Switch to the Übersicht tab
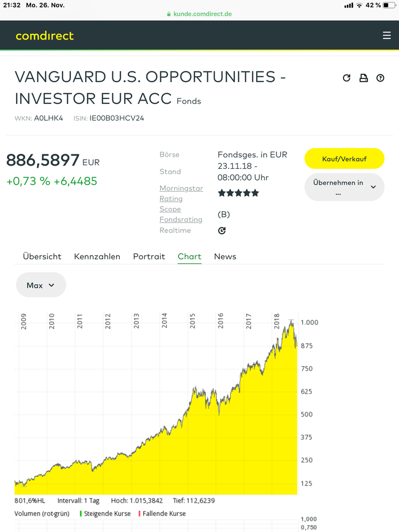The image size is (399, 532). [x=42, y=257]
